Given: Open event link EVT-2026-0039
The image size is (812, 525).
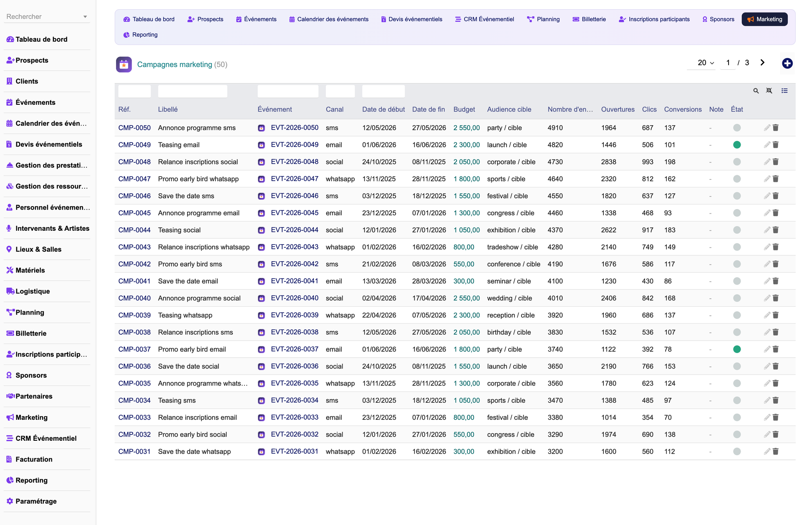Looking at the screenshot, I should 295,315.
